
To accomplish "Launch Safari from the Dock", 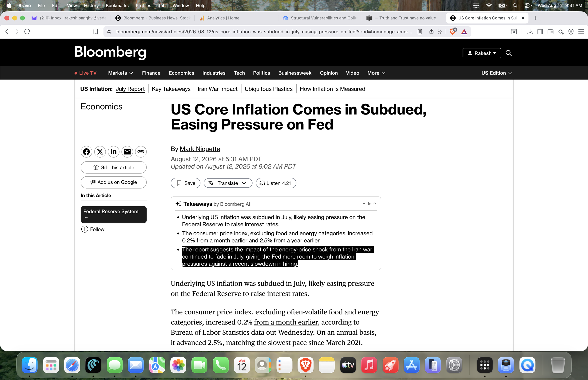I will 72,365.
